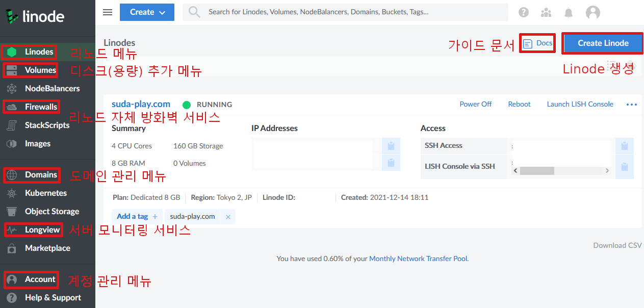Open the Marketplace bag icon

(x=12, y=248)
